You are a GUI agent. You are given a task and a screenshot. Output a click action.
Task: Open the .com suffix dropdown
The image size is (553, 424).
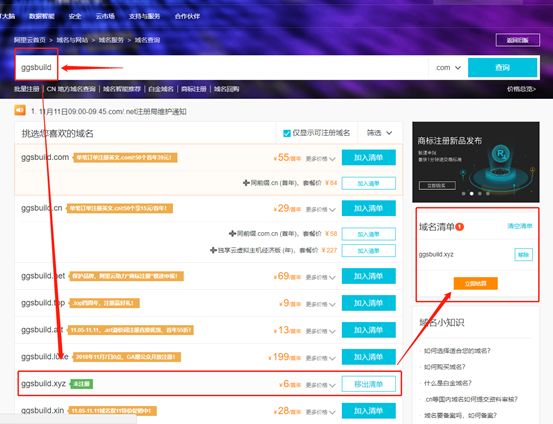(x=448, y=67)
